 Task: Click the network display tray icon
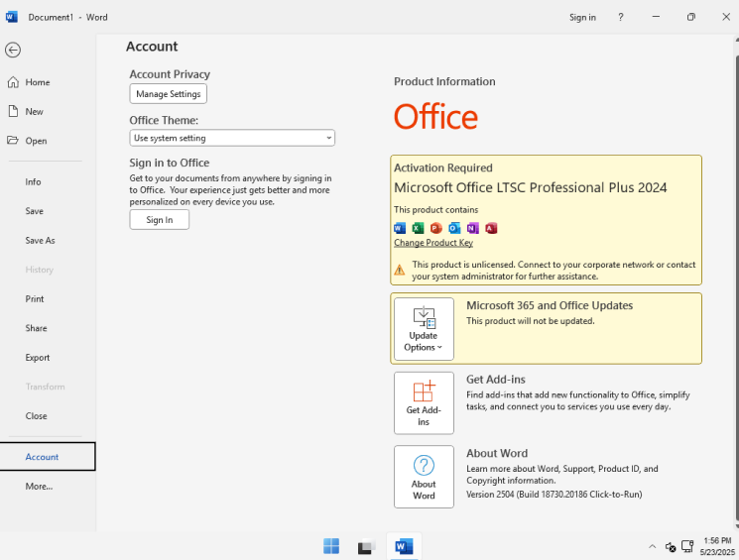[687, 546]
